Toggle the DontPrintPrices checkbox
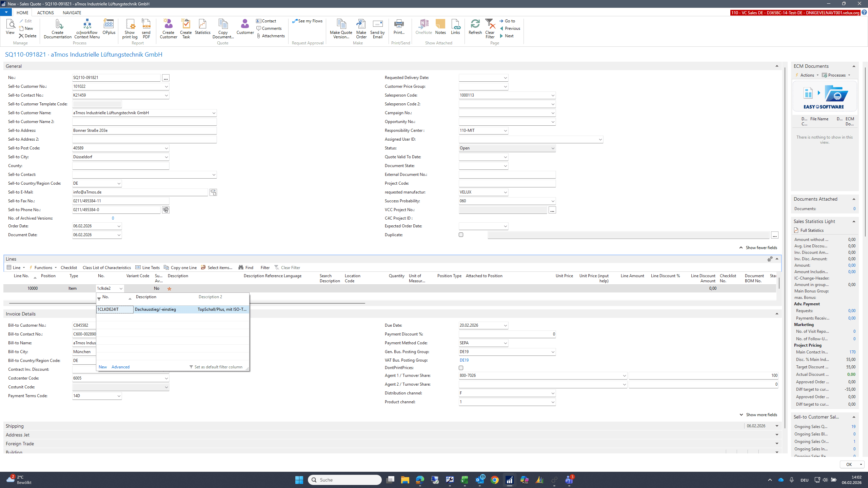868x488 pixels. [461, 368]
